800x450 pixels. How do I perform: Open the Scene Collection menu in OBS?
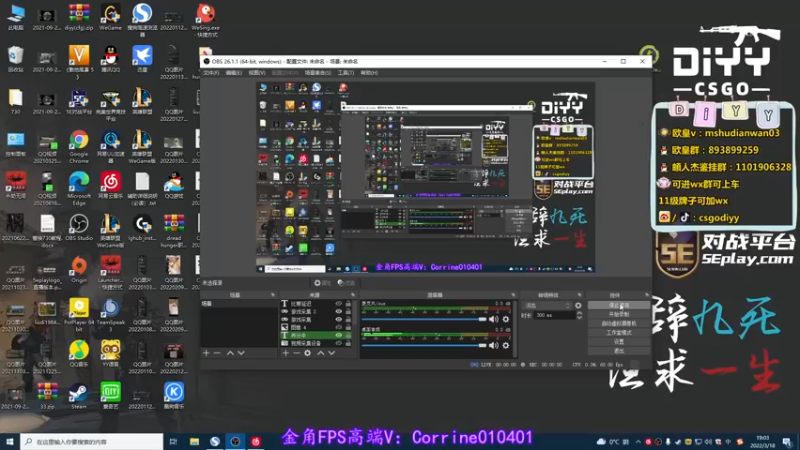pos(317,73)
